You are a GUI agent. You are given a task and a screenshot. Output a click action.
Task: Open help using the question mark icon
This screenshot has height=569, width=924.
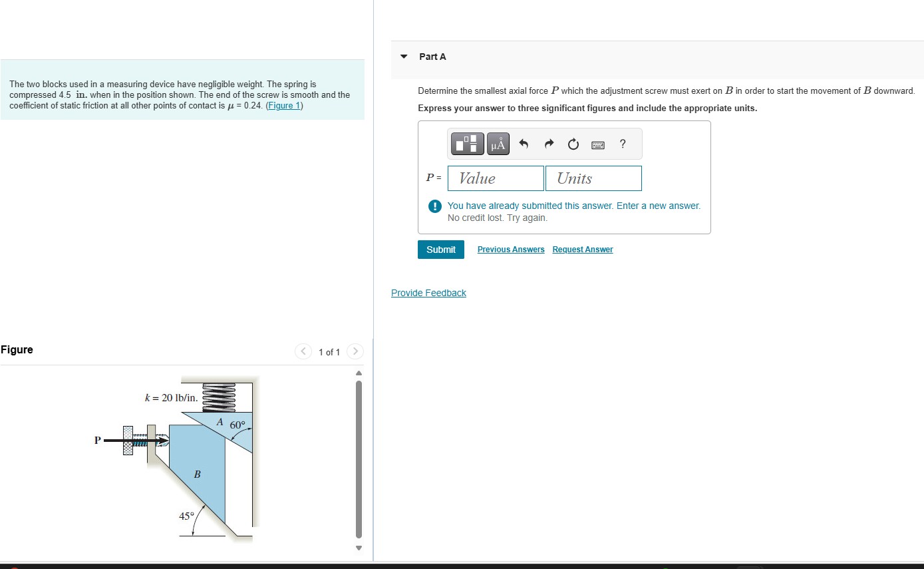pyautogui.click(x=621, y=144)
